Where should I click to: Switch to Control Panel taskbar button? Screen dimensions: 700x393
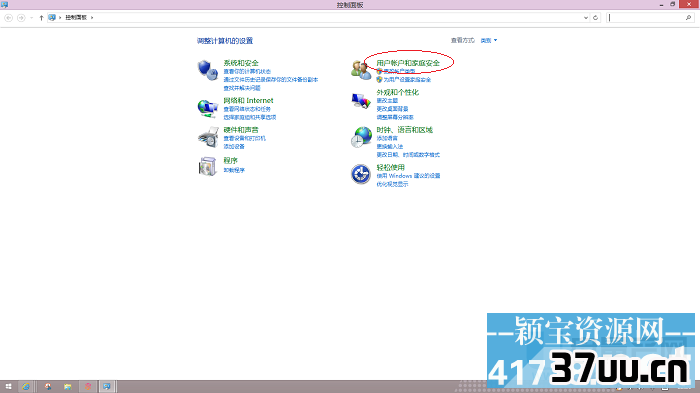pos(107,387)
